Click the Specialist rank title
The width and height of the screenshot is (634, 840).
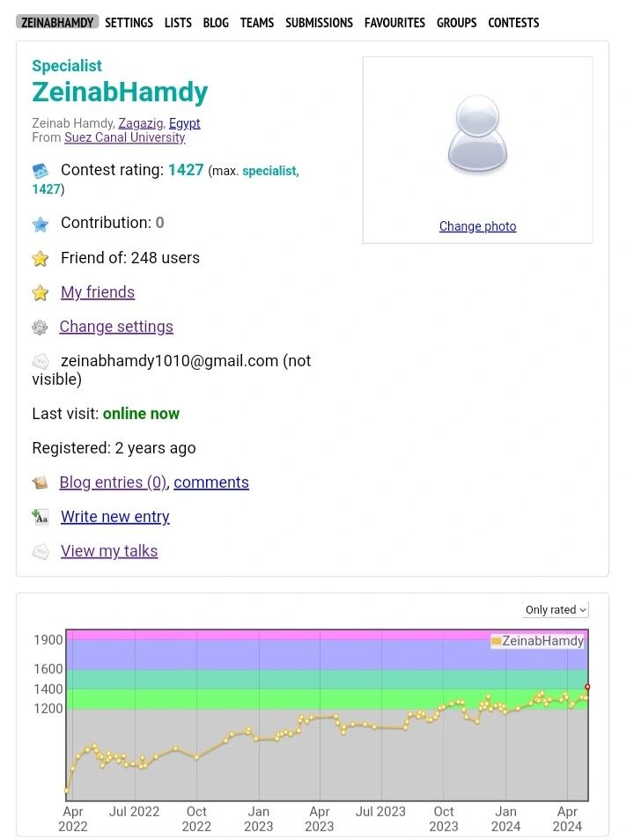67,66
